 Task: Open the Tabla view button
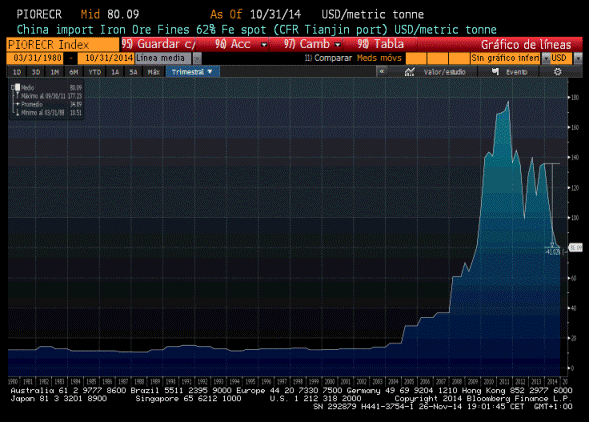tap(381, 44)
